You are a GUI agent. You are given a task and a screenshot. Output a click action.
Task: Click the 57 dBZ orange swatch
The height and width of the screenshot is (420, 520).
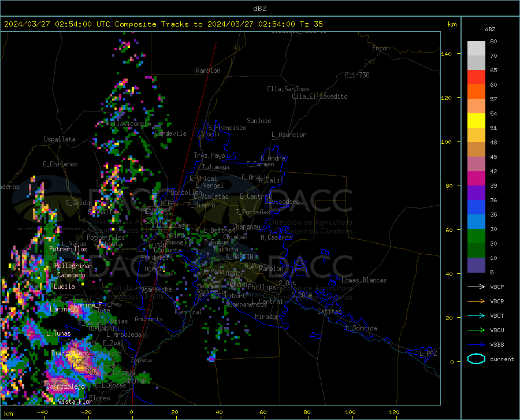click(x=476, y=91)
